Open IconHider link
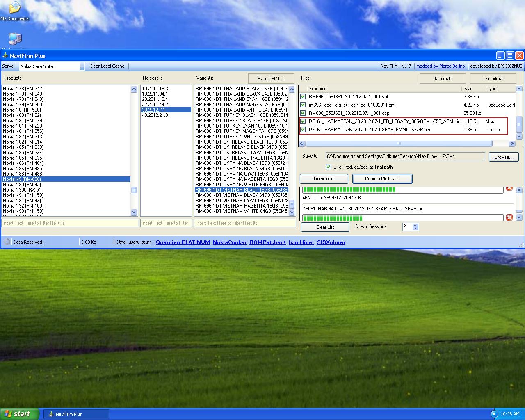 pos(301,242)
